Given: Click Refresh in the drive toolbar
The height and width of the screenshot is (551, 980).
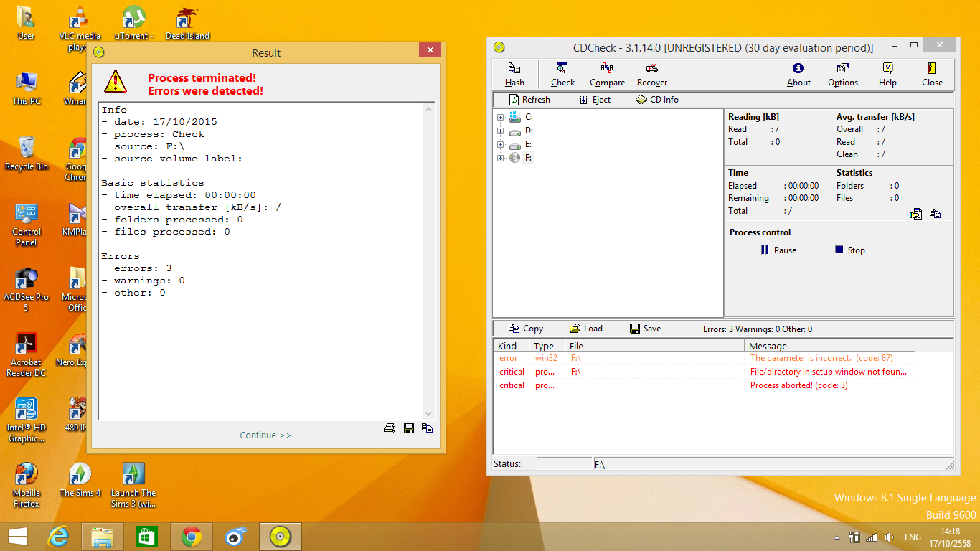Looking at the screenshot, I should (529, 100).
